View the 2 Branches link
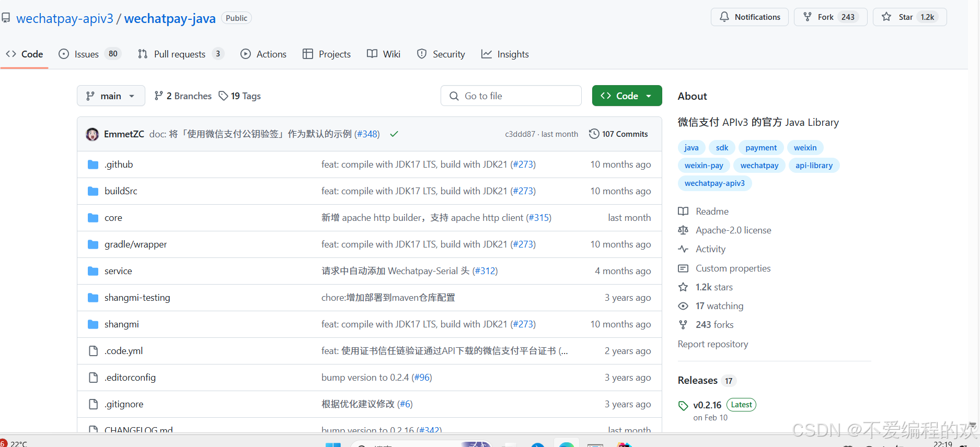This screenshot has height=447, width=980. pos(183,96)
